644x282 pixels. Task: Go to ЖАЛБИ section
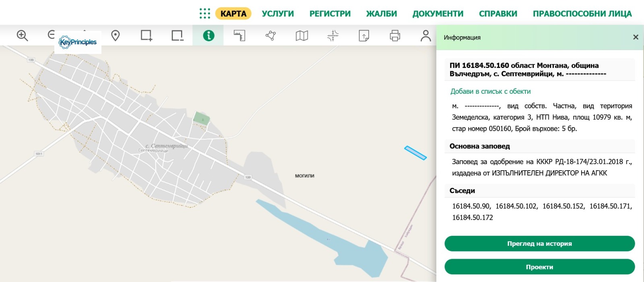pos(382,14)
